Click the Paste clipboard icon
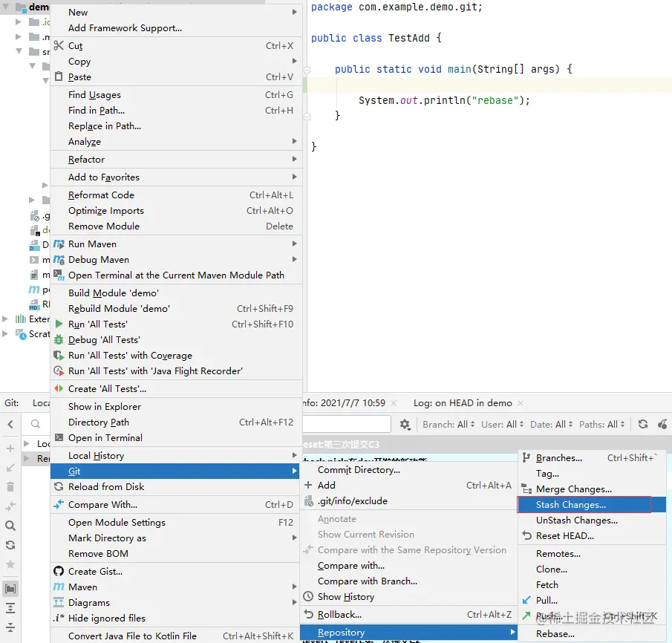 click(59, 76)
